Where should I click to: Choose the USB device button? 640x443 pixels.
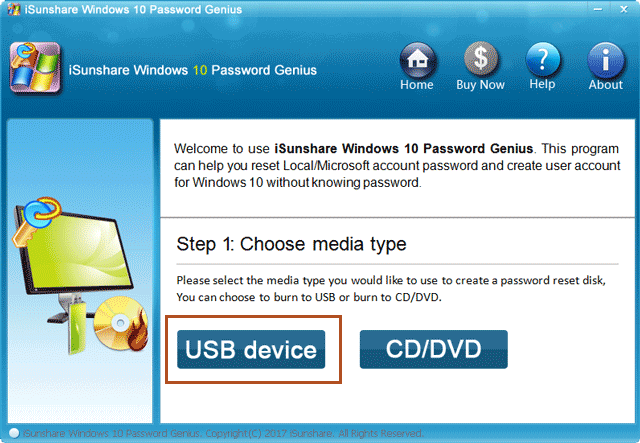click(251, 350)
